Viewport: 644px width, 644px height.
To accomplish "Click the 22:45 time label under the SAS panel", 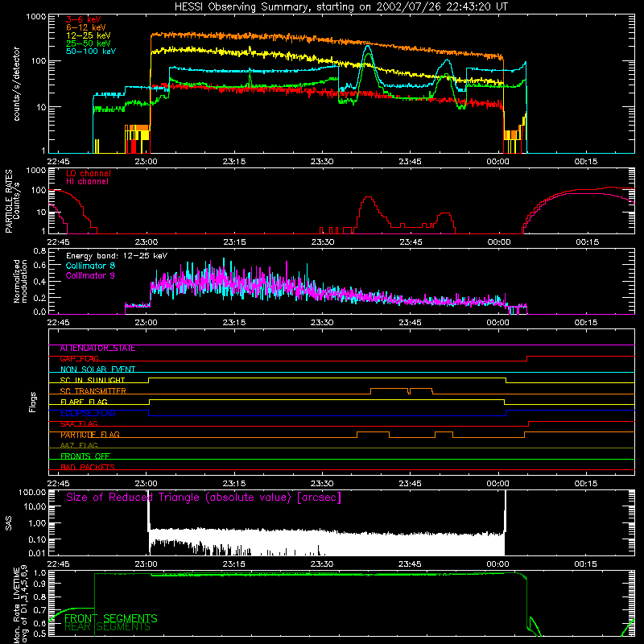I will tap(58, 564).
